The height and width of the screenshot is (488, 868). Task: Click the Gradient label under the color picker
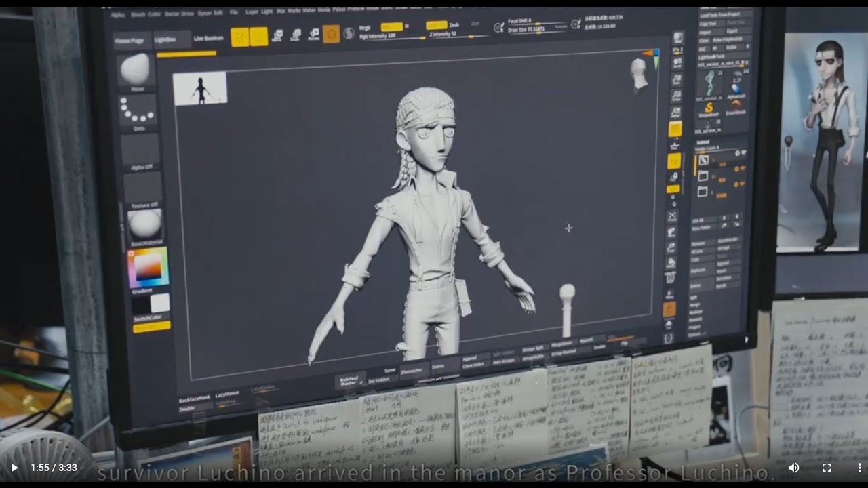(x=142, y=291)
